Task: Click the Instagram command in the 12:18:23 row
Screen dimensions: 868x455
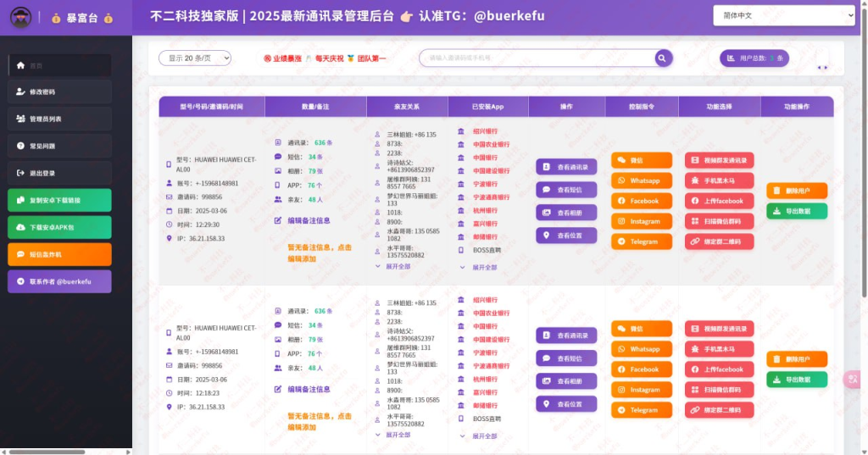Action: click(642, 390)
